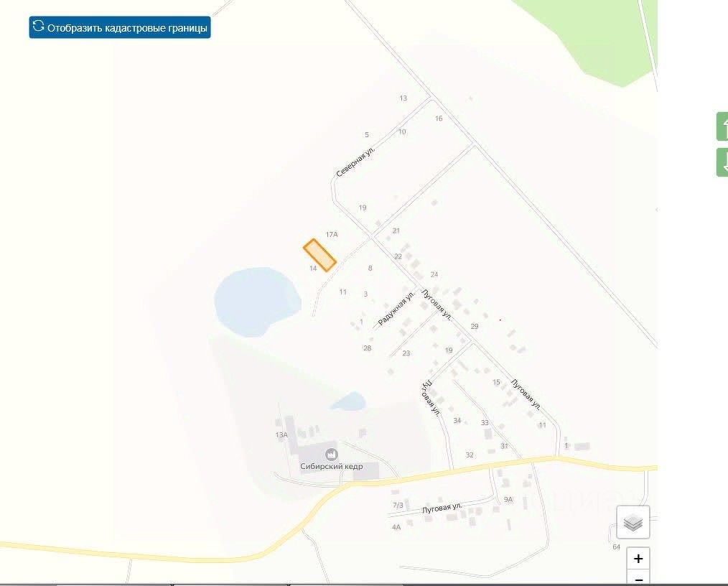Click house number 13А near factory
Screen dimensions: 728x586
pos(281,435)
